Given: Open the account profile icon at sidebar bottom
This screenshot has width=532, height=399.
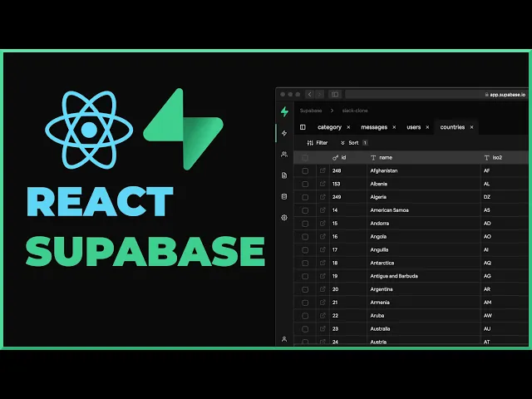Looking at the screenshot, I should [x=284, y=339].
